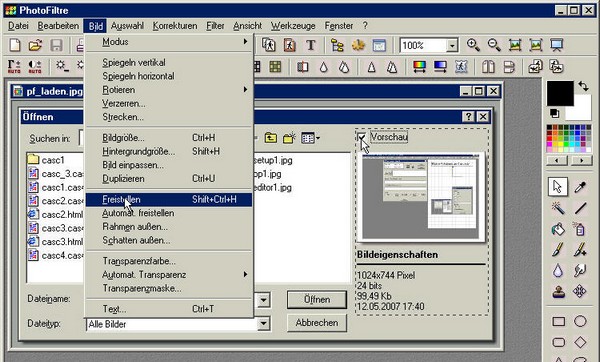Choose the diamond selection shape

580,342
